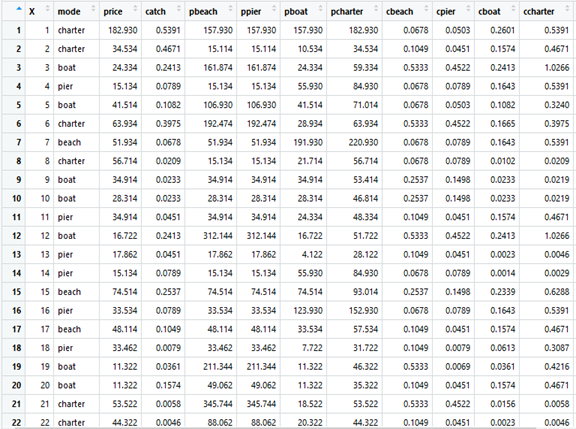
Task: Select row number 21 label
Action: point(17,404)
